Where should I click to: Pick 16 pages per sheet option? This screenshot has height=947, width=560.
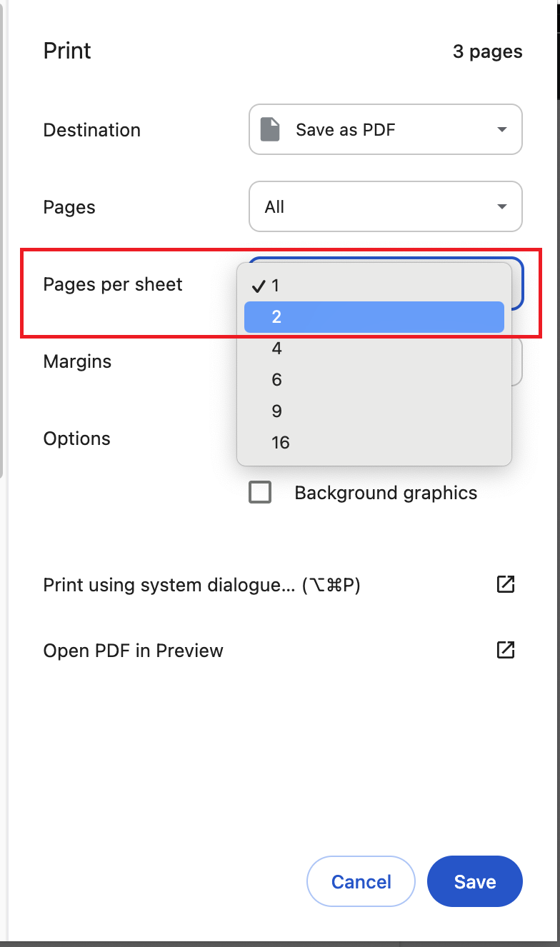(374, 442)
